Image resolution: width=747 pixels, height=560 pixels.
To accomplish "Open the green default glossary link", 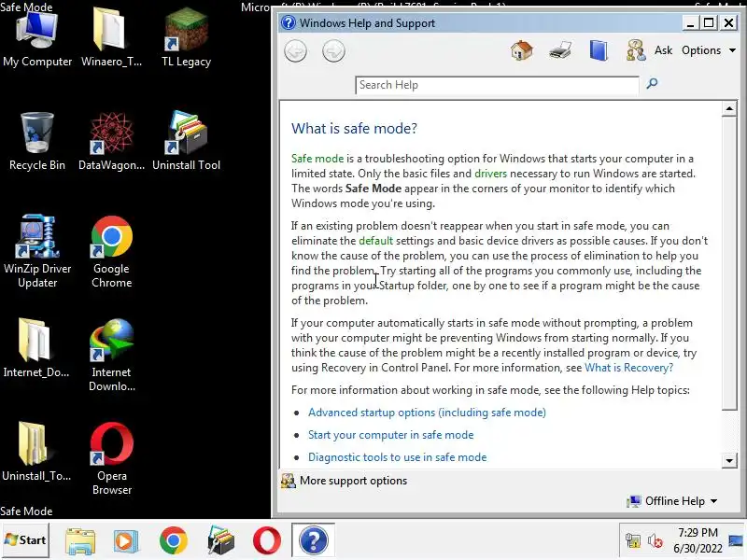I will click(376, 241).
